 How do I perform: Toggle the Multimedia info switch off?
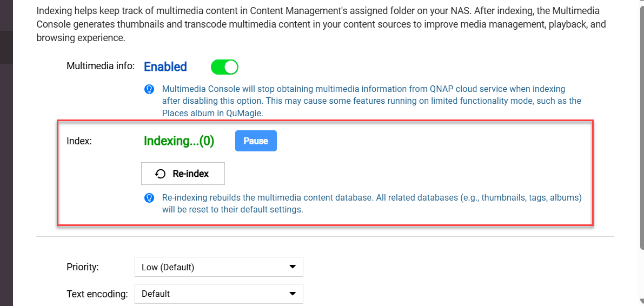click(x=224, y=67)
